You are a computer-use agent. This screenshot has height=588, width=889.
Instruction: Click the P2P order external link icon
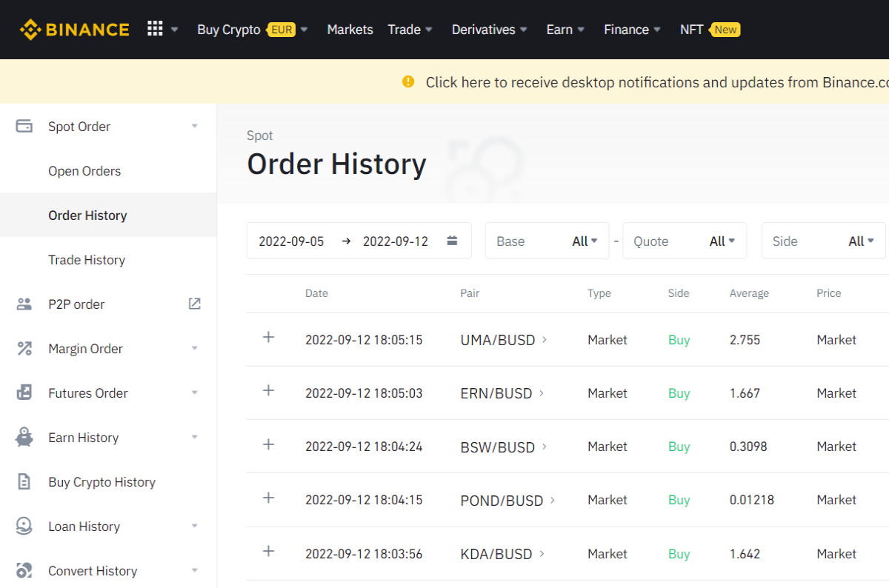pyautogui.click(x=194, y=304)
